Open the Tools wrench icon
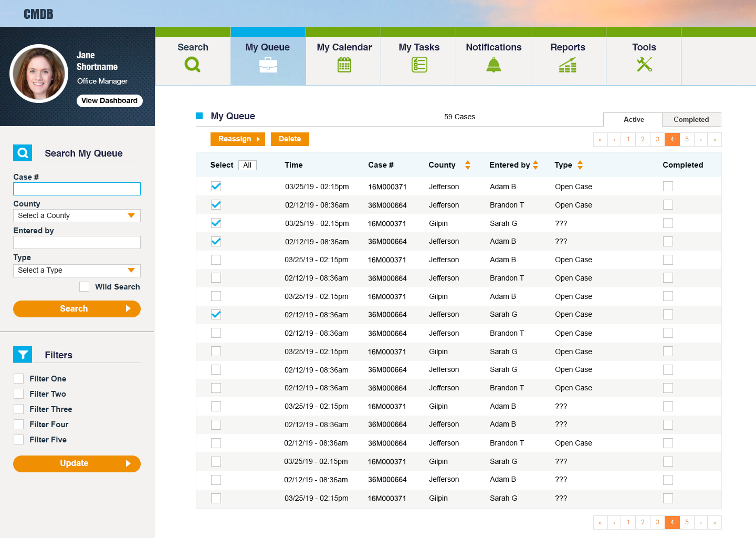 coord(643,64)
